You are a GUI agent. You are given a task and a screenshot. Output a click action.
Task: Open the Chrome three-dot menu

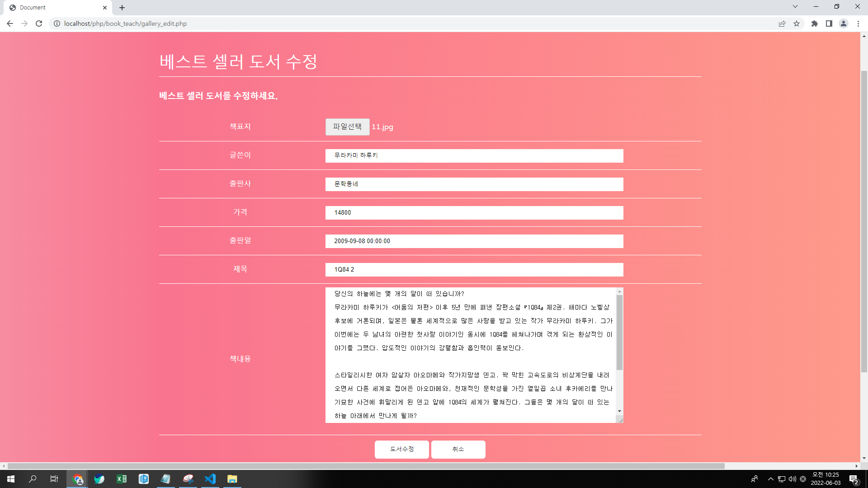click(x=858, y=23)
